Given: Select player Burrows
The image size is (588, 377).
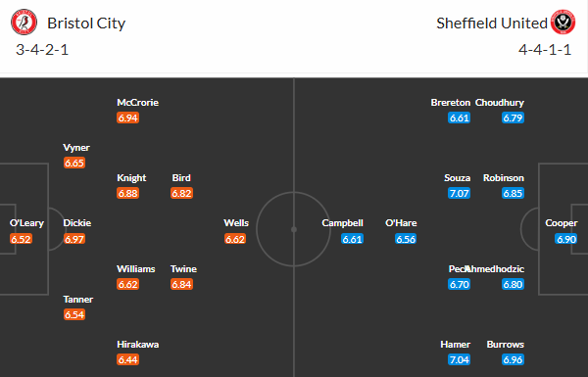Looking at the screenshot, I should (x=505, y=345).
